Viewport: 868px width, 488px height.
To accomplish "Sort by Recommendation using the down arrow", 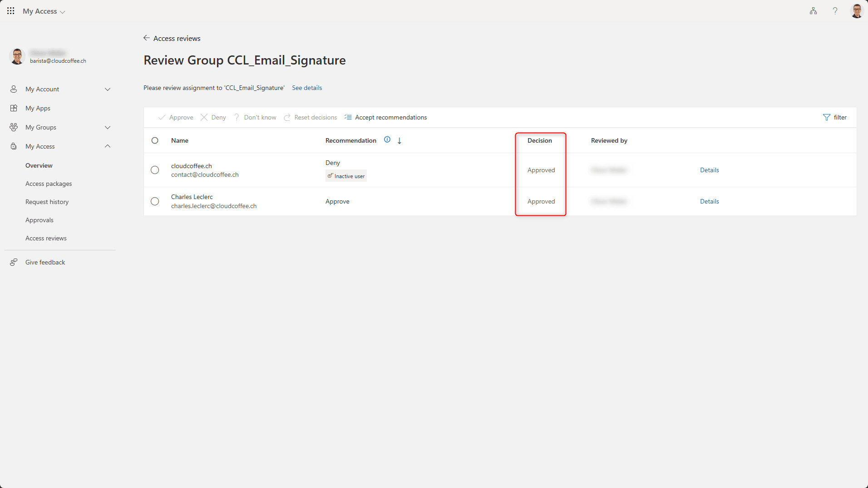I will pos(399,141).
